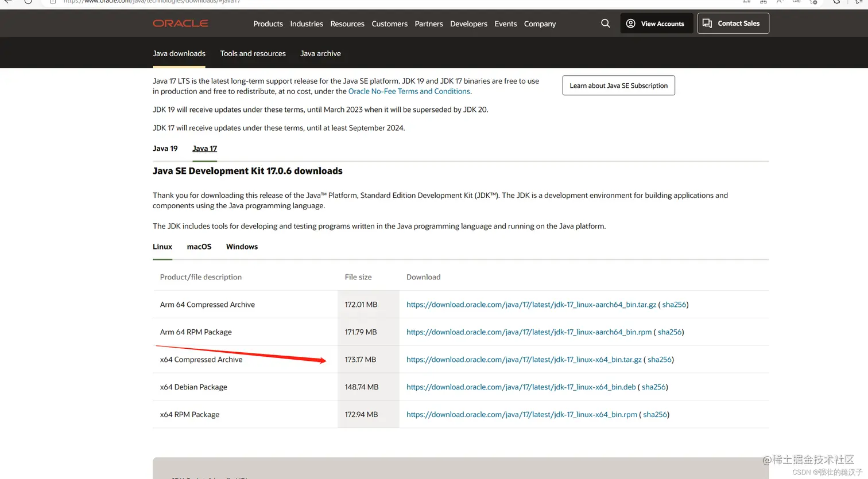Switch to the Windows platform tab
The width and height of the screenshot is (868, 479).
(x=242, y=247)
